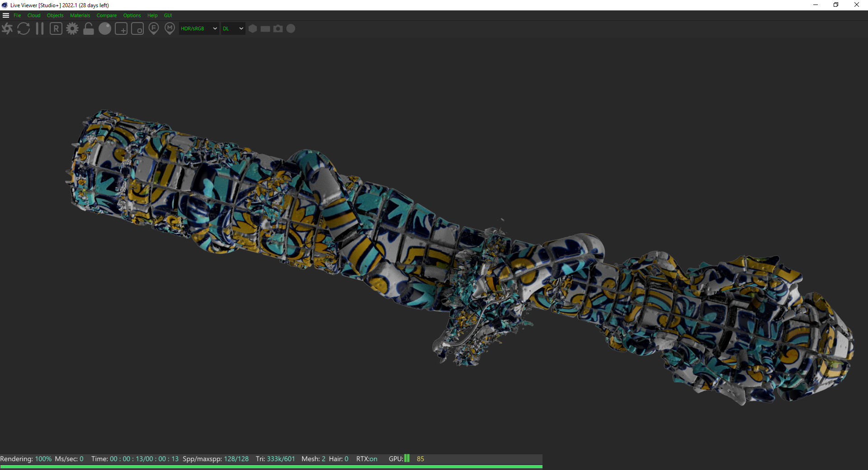Click the camera snapshot icon
This screenshot has height=470, width=868.
278,28
